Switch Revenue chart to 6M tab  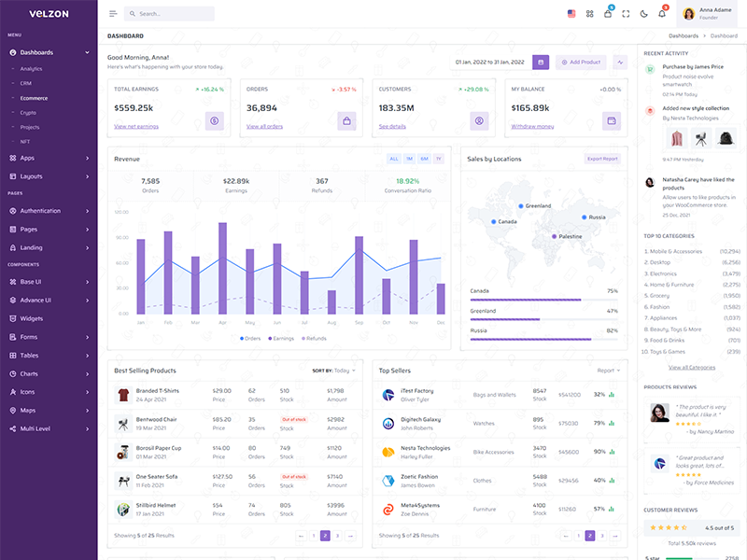coord(424,159)
